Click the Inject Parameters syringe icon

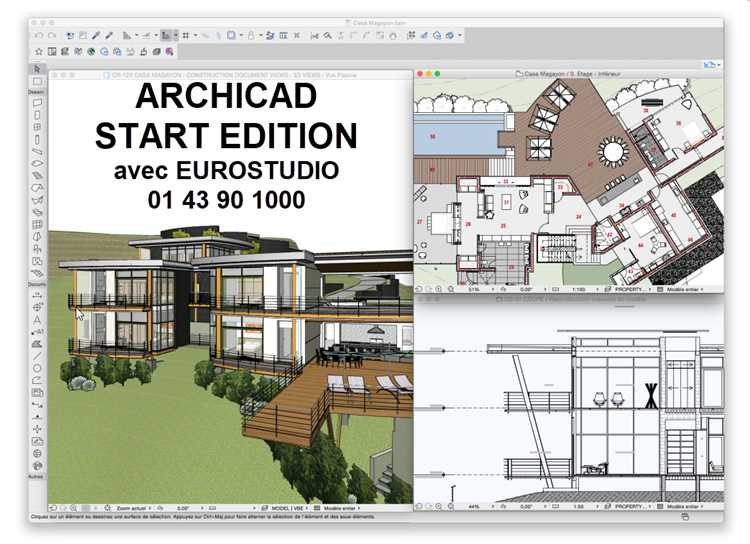109,35
